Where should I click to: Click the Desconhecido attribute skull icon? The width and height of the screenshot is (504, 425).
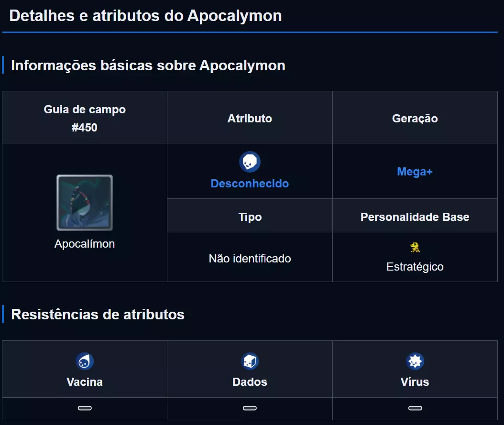(x=250, y=162)
